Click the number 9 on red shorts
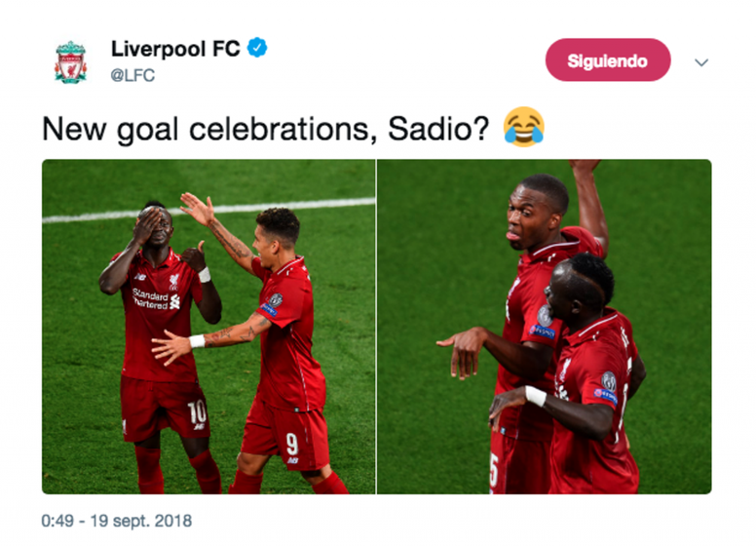756x547 pixels. coord(291,444)
